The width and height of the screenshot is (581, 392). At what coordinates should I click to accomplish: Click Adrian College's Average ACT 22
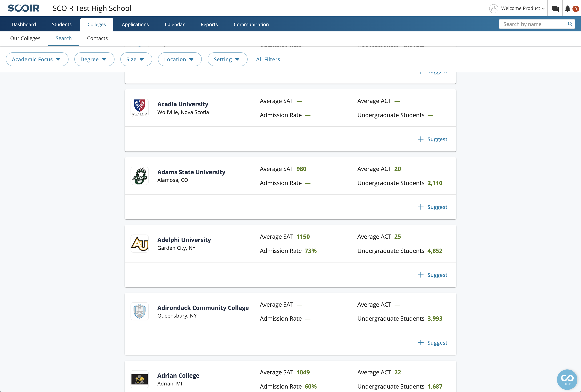coord(398,372)
